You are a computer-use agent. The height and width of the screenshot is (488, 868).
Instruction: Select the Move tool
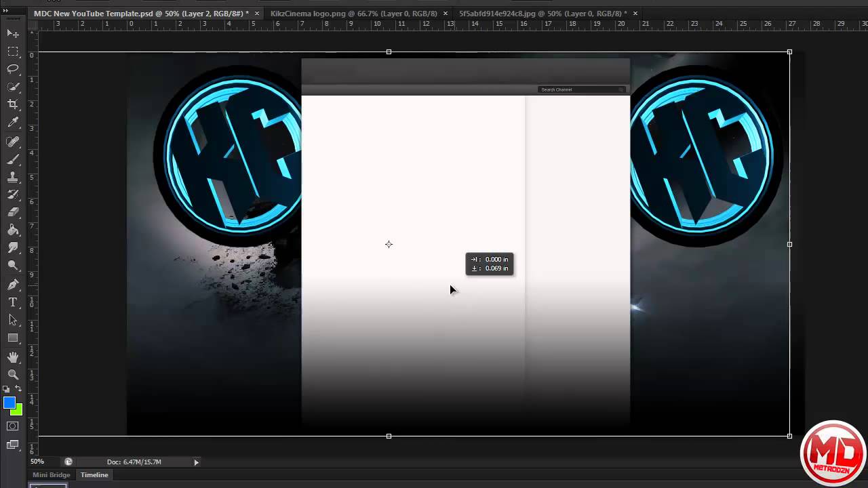tap(13, 33)
